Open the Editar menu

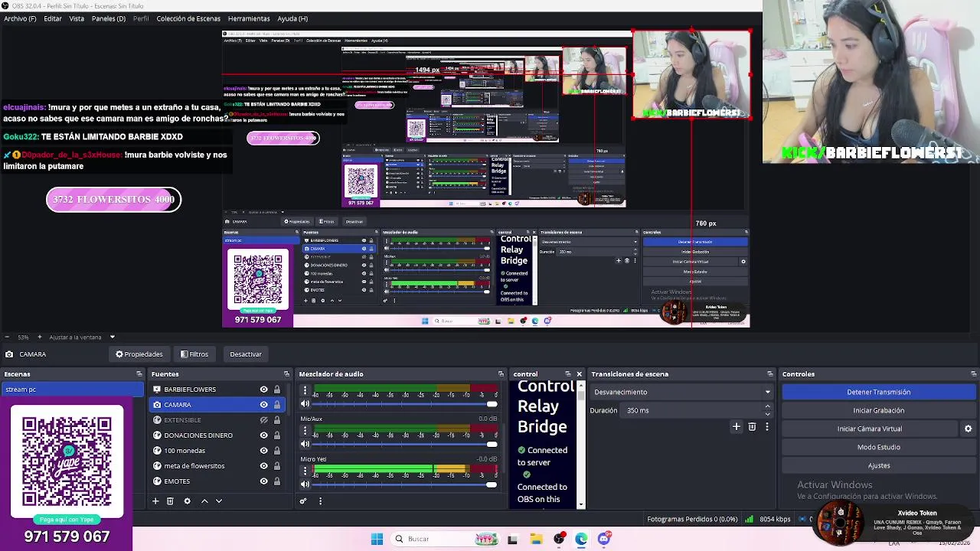pos(53,18)
